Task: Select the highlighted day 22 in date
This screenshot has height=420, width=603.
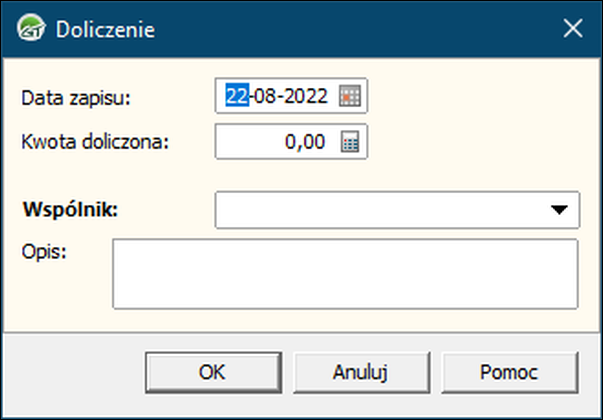Action: coord(235,96)
